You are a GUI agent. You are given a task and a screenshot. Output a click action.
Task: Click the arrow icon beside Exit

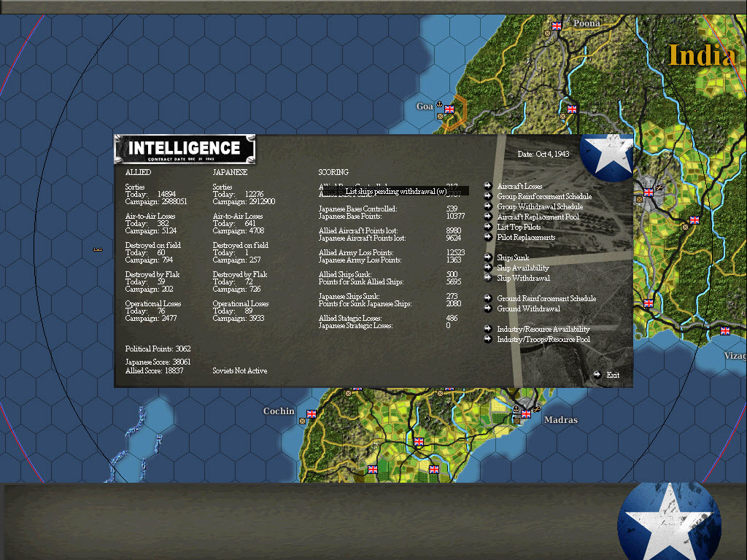coord(597,375)
